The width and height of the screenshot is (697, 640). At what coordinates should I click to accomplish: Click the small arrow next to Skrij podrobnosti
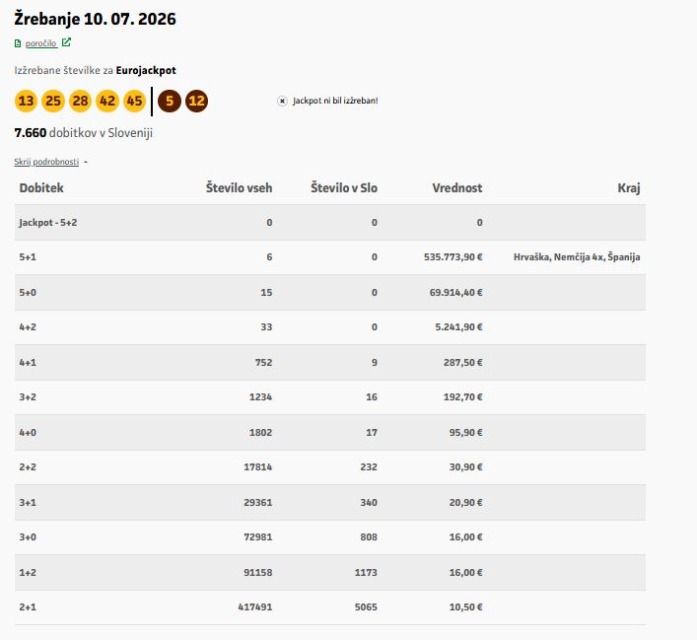(x=86, y=162)
